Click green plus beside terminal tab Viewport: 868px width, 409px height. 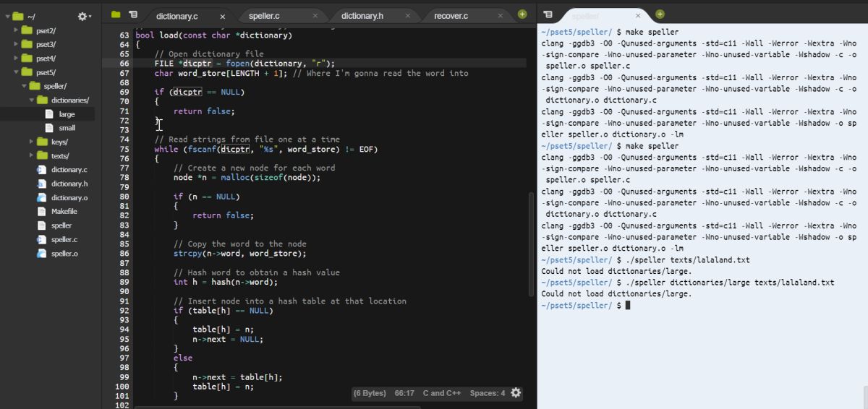point(660,14)
